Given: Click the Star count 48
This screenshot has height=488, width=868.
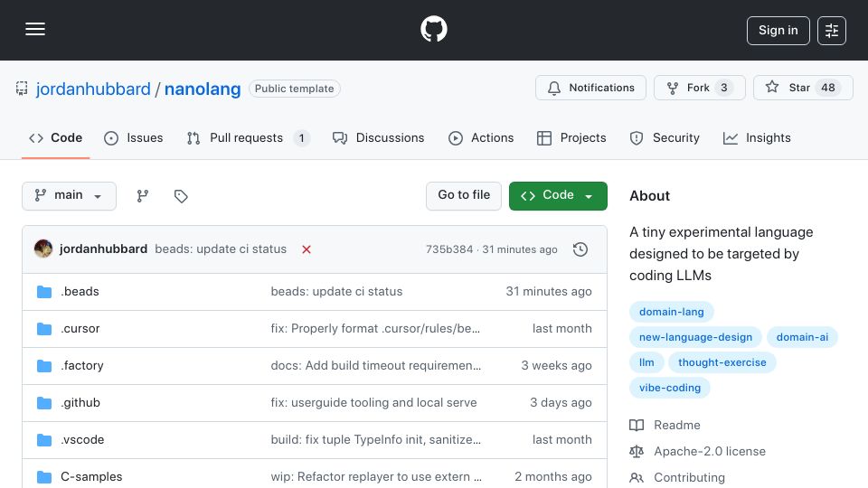Looking at the screenshot, I should tap(828, 88).
